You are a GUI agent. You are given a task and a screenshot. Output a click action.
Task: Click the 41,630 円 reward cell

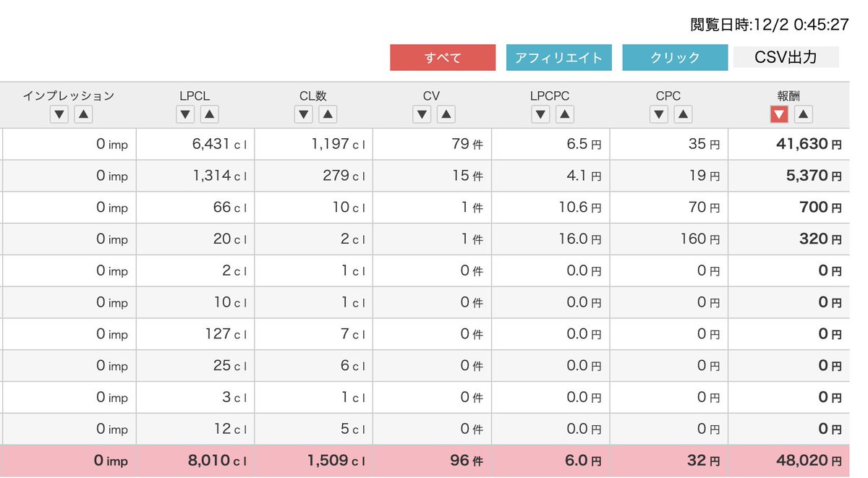point(789,144)
